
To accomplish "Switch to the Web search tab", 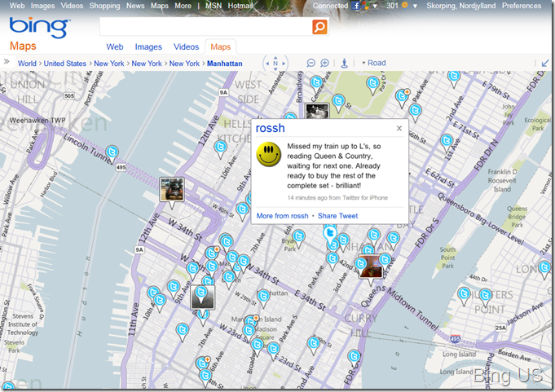I will point(115,46).
